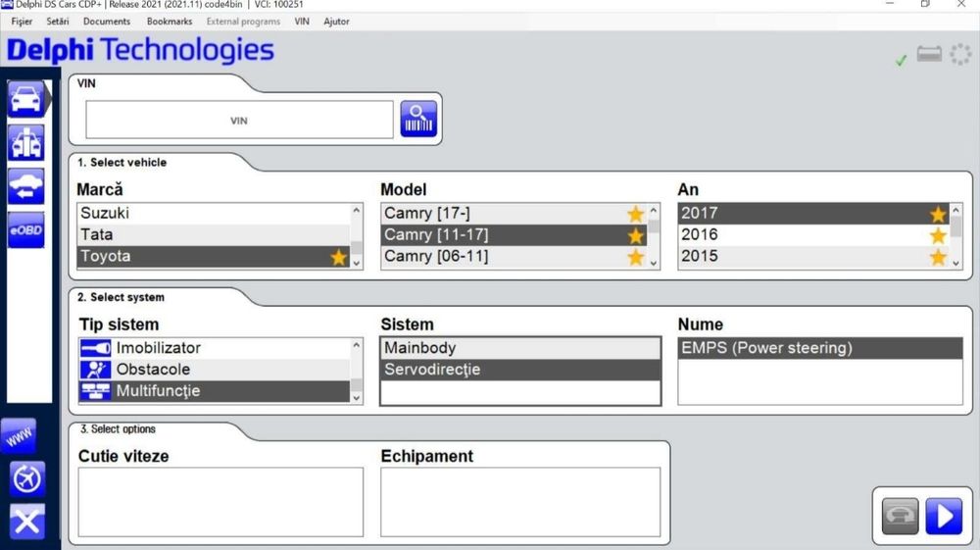Screen dimensions: 980x550
Task: Select Mainbody in Sistem list
Action: [x=520, y=348]
